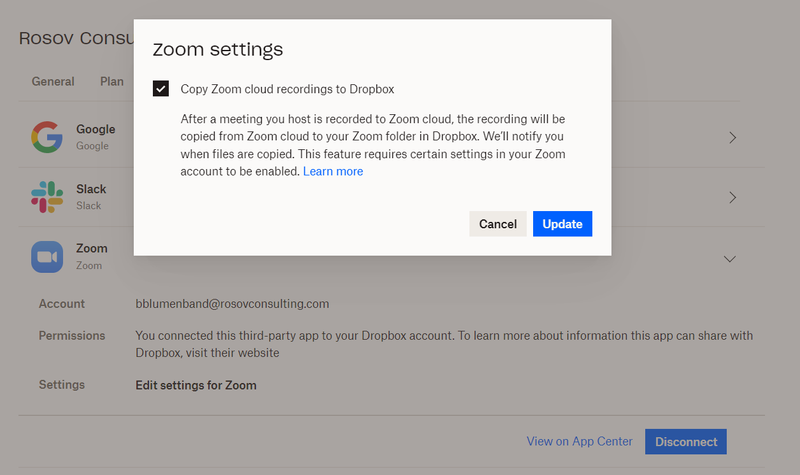This screenshot has height=475, width=800.
Task: Select the Google app name label
Action: [95, 129]
